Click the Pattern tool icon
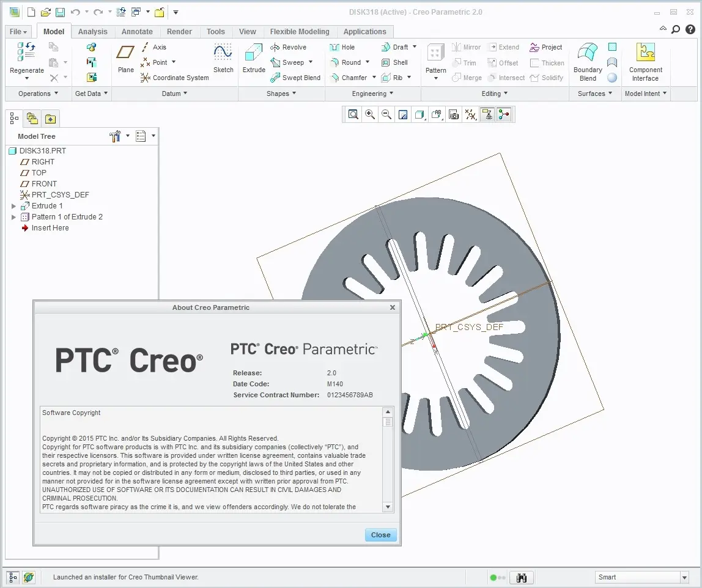Image resolution: width=702 pixels, height=588 pixels. [x=435, y=54]
